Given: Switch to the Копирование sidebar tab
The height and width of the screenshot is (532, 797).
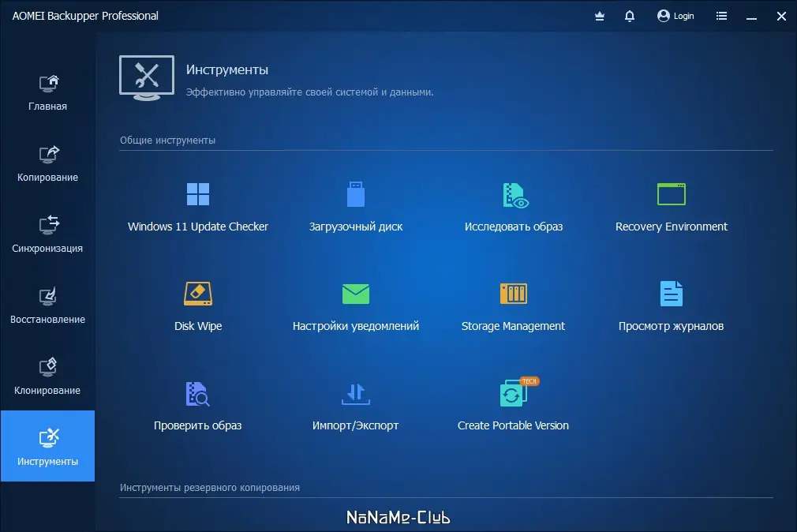Looking at the screenshot, I should [48, 164].
